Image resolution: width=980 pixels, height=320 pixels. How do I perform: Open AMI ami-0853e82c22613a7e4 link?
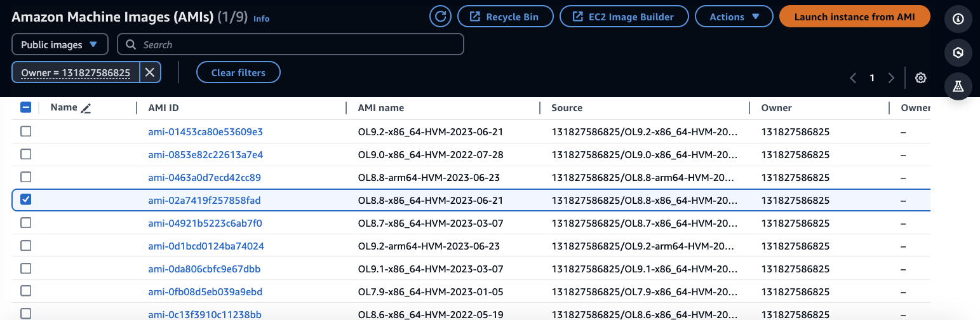pos(205,155)
